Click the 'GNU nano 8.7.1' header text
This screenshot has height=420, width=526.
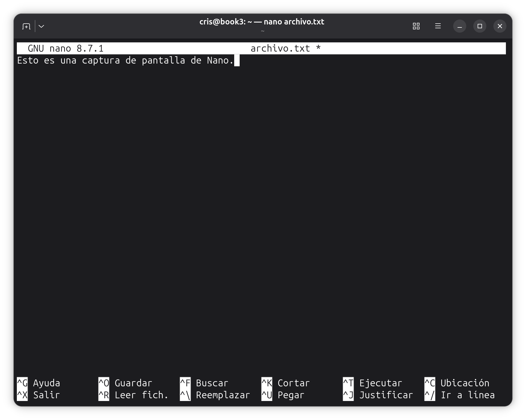(66, 48)
